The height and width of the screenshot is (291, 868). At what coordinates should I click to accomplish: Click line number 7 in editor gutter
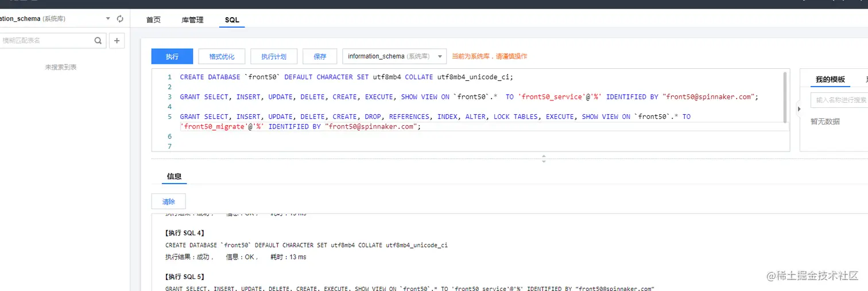169,147
